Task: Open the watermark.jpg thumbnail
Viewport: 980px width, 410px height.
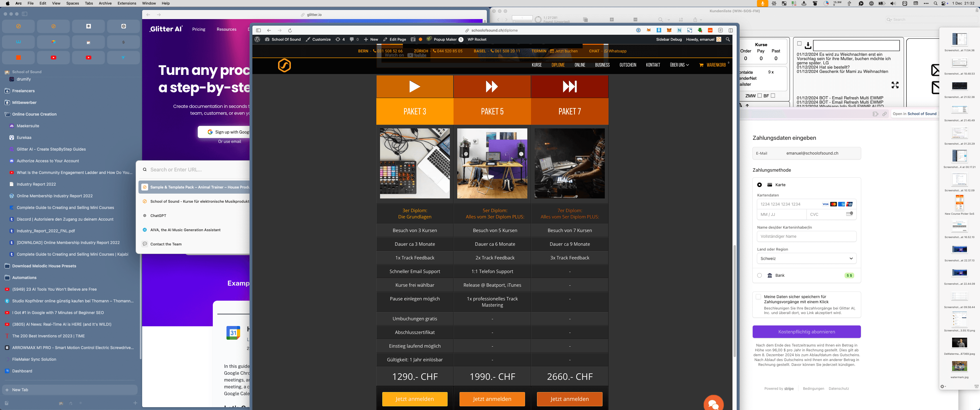Action: [x=959, y=366]
